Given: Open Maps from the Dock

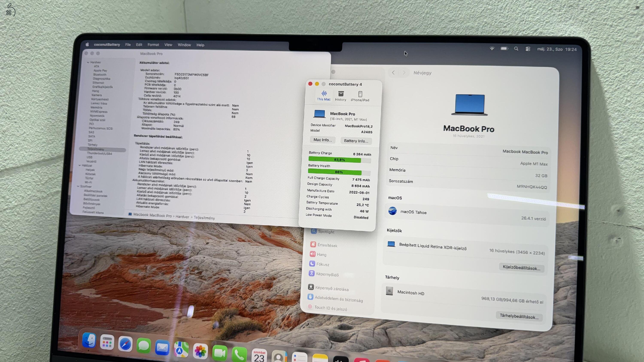Looking at the screenshot, I should (181, 350).
